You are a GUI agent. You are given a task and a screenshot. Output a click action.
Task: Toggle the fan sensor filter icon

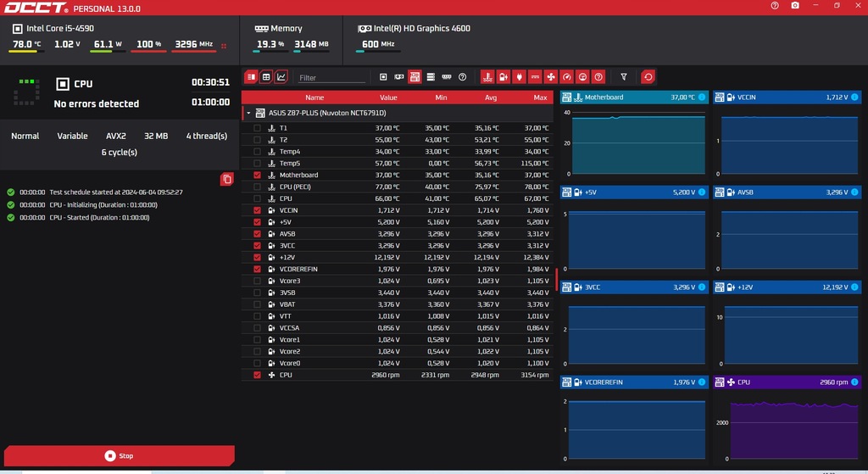tap(551, 77)
